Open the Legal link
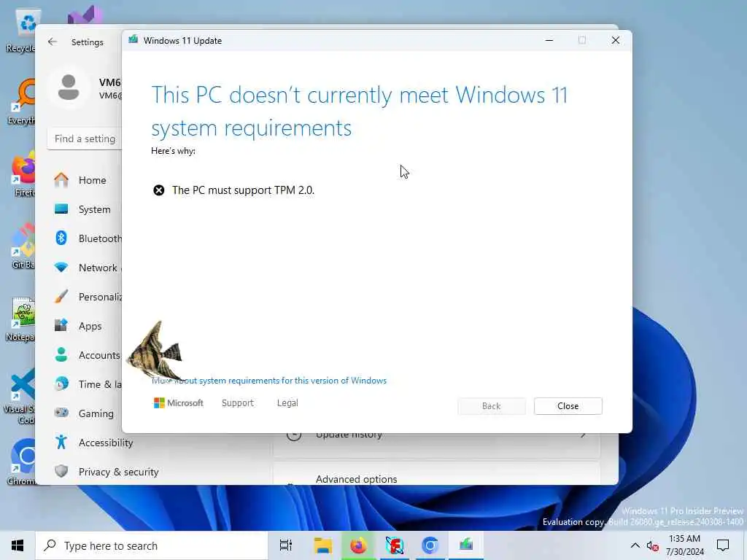The image size is (747, 560). click(x=287, y=402)
